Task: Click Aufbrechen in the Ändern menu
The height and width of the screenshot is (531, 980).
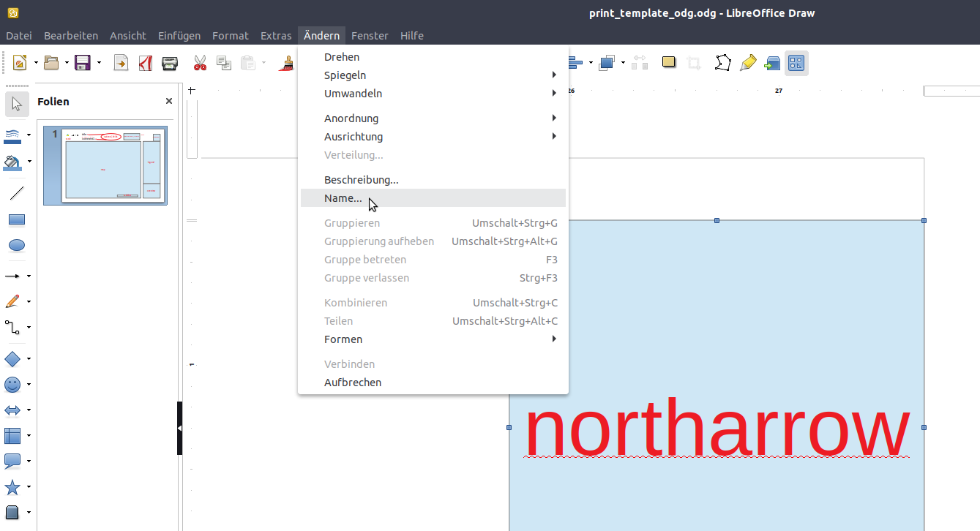Action: (x=353, y=383)
